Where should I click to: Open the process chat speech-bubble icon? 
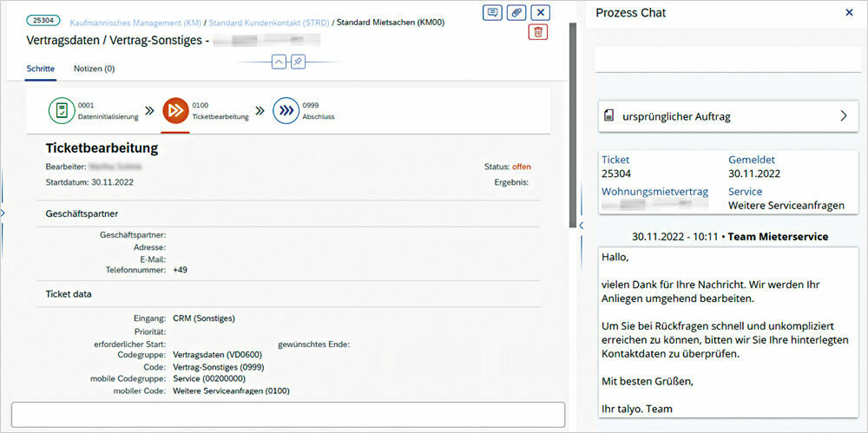coord(493,12)
